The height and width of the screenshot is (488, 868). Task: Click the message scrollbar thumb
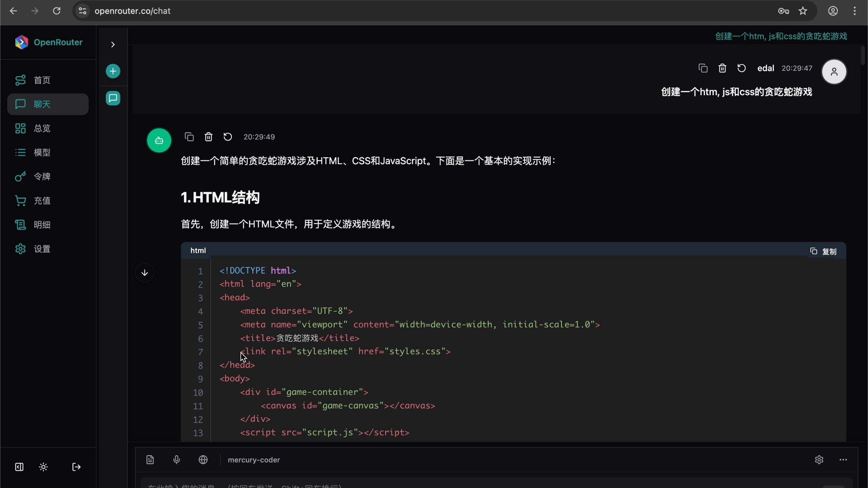point(862,56)
